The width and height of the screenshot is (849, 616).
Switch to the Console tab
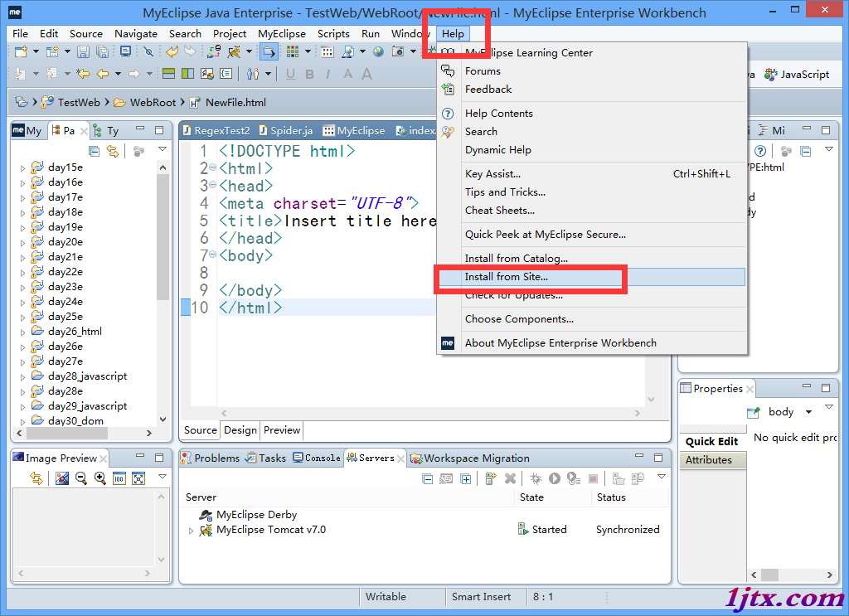[x=317, y=458]
